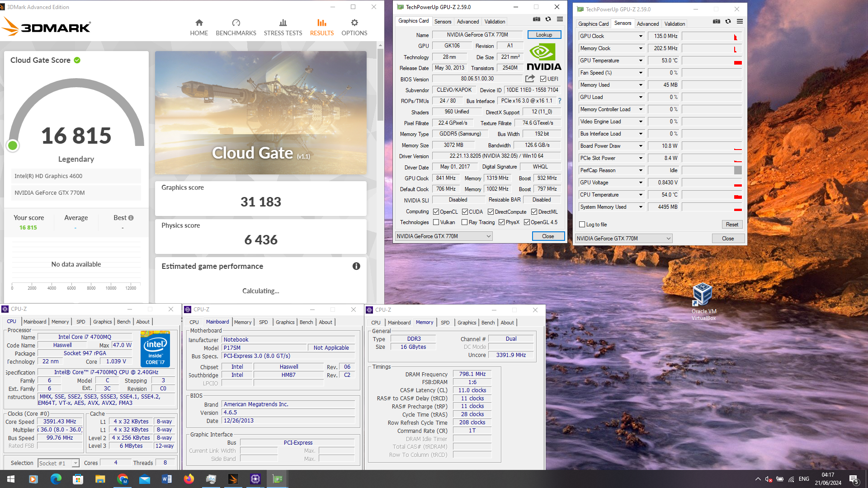Toggle DirectML checkbox in GPU-Z
Image resolution: width=868 pixels, height=488 pixels.
pos(534,212)
